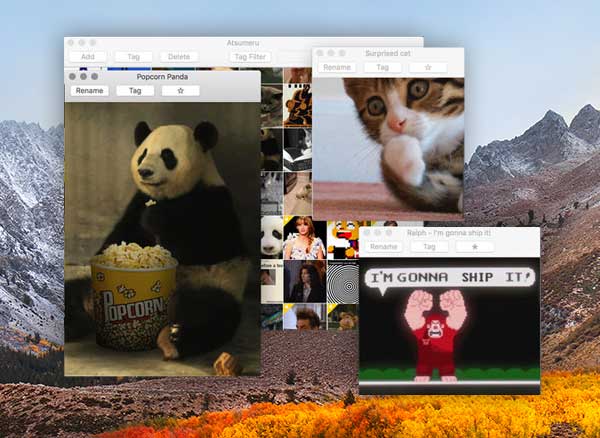This screenshot has height=438, width=600.
Task: Close the Popcorn Panda window
Action: click(72, 77)
